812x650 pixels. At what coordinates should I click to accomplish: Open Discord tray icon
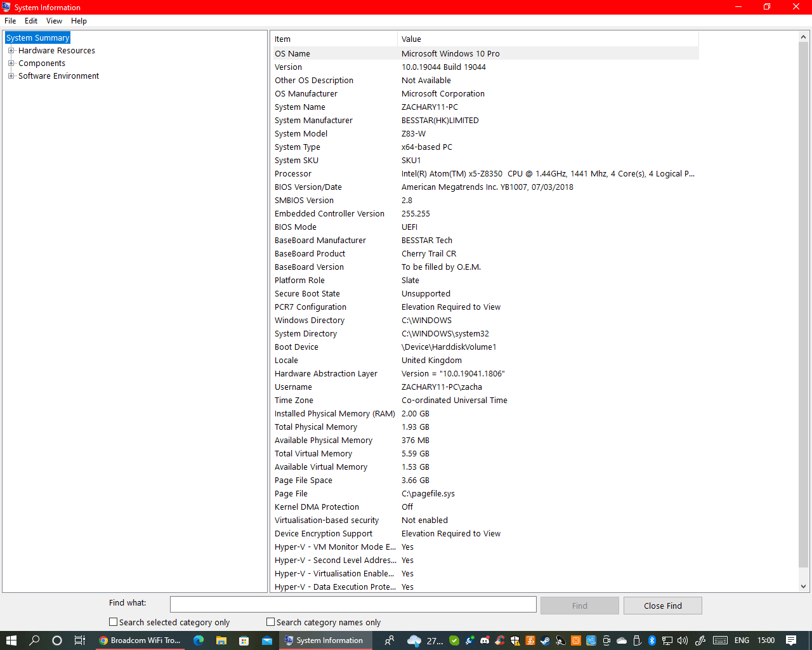[x=486, y=640]
